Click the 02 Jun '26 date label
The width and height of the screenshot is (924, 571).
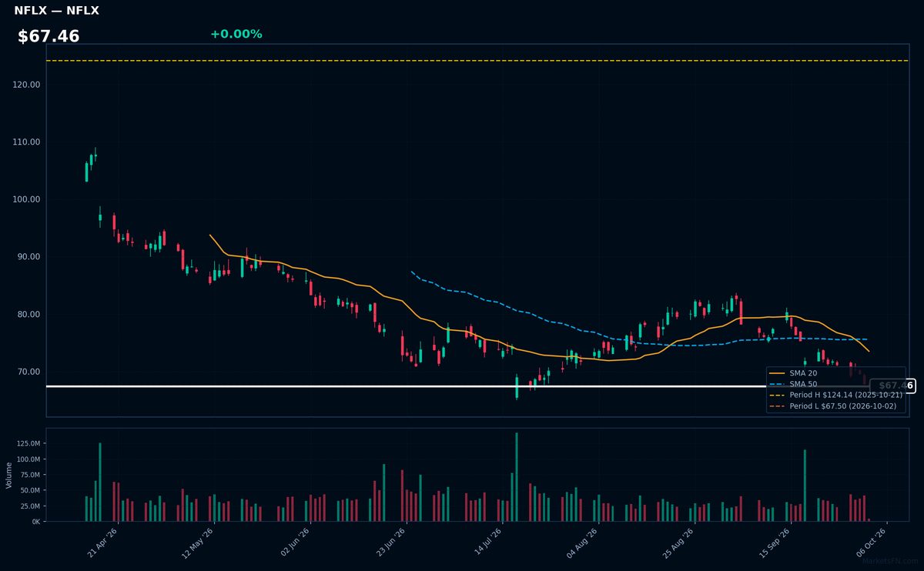tap(296, 541)
